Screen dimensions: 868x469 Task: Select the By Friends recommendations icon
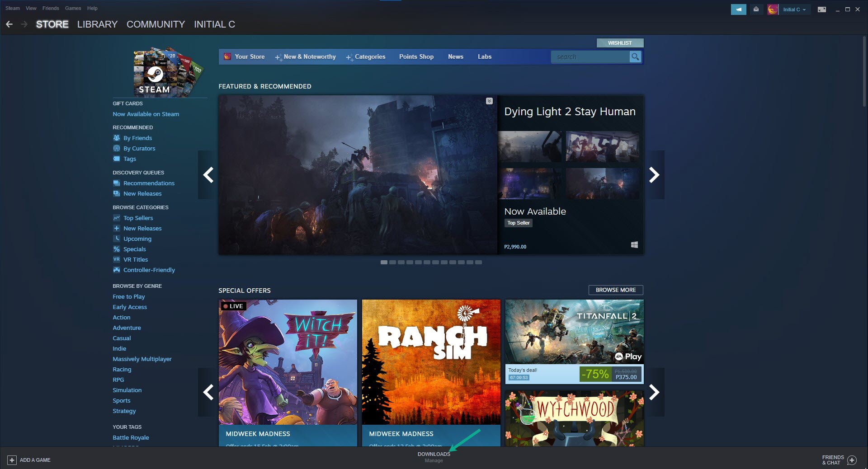[x=117, y=138]
